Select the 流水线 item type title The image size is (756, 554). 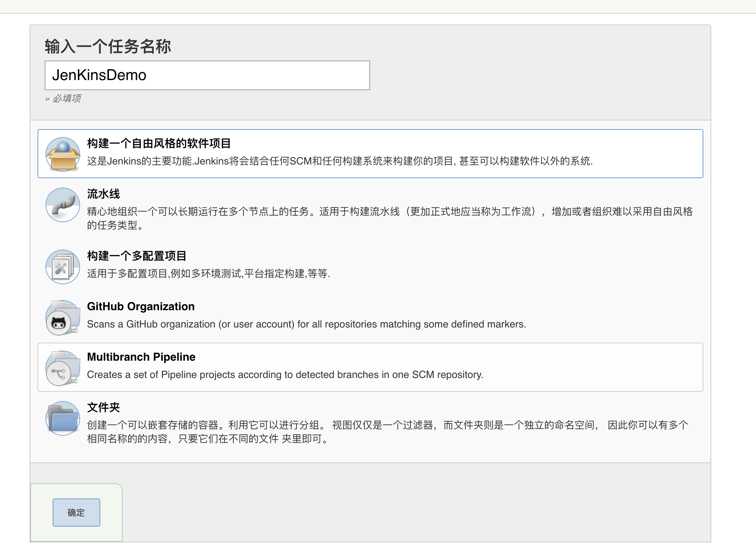(x=104, y=194)
